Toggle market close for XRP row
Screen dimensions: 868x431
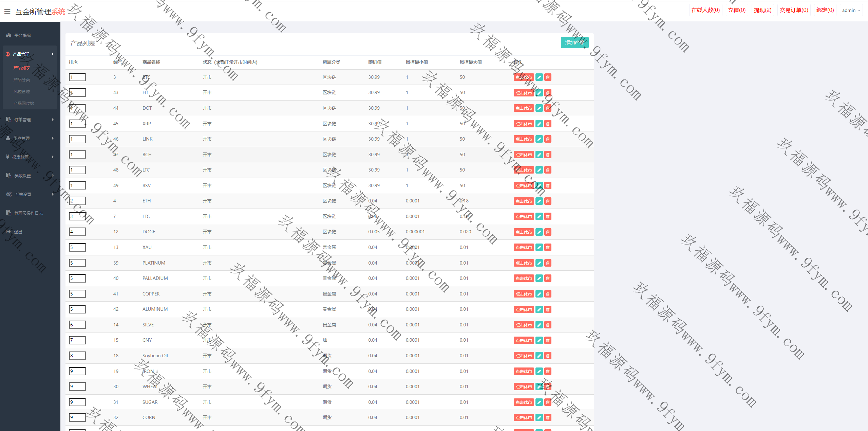tap(524, 124)
